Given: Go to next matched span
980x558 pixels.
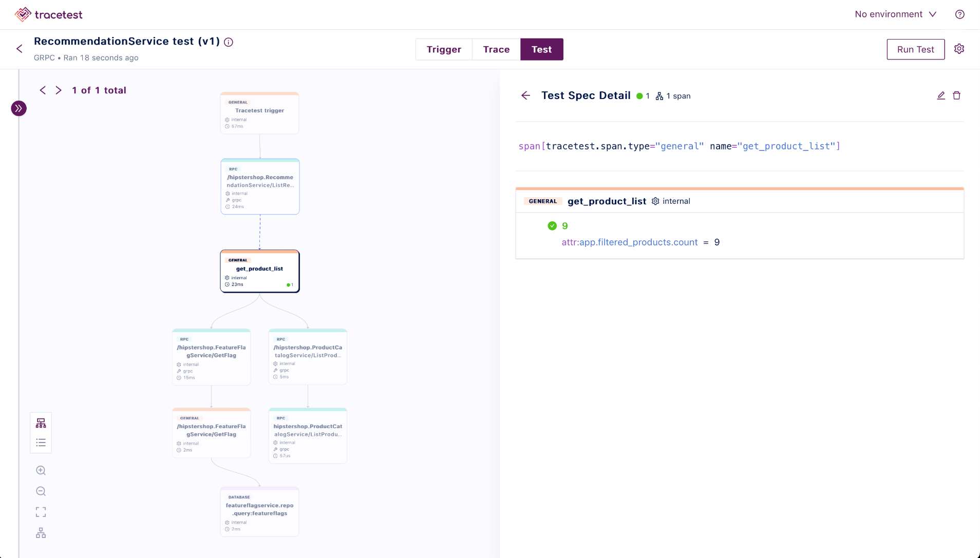Looking at the screenshot, I should coord(59,90).
